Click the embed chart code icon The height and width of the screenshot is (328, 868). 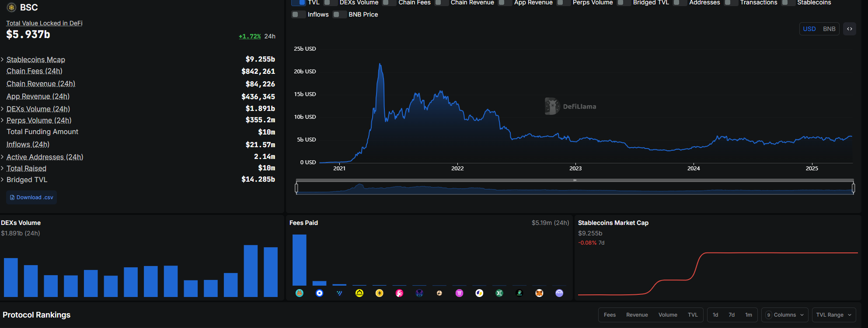click(x=849, y=29)
